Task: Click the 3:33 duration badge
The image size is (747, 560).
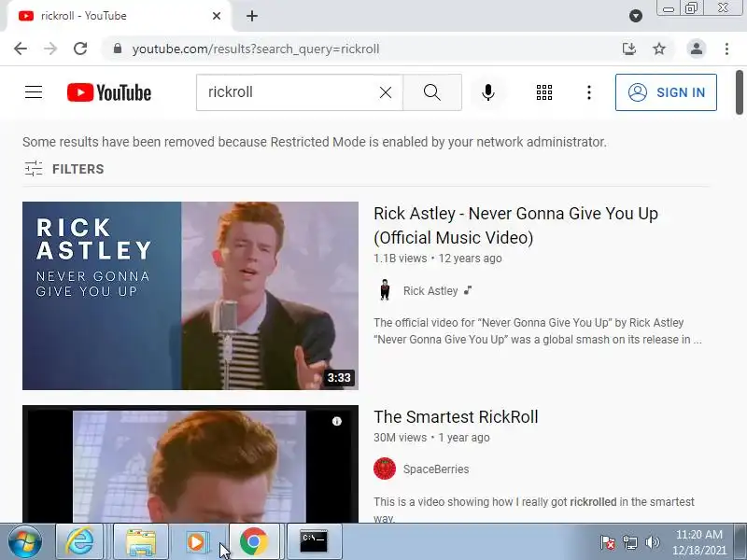Action: [x=339, y=378]
